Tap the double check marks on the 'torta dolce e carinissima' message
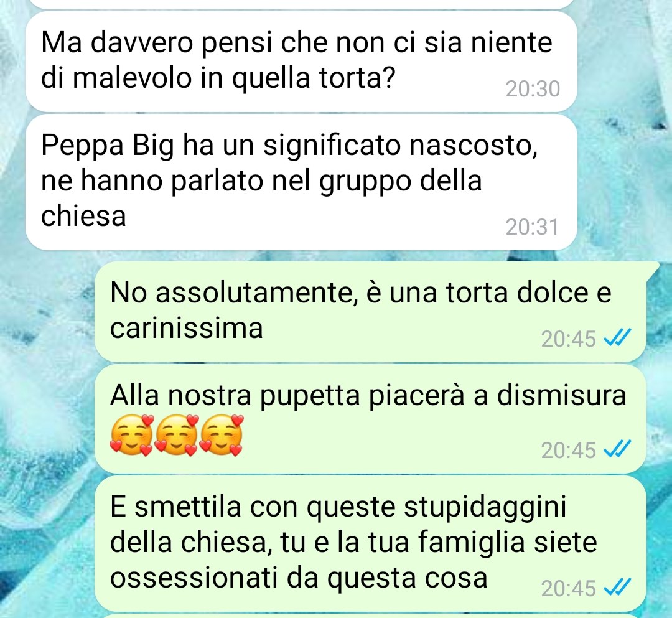This screenshot has height=618, width=672. (x=617, y=337)
